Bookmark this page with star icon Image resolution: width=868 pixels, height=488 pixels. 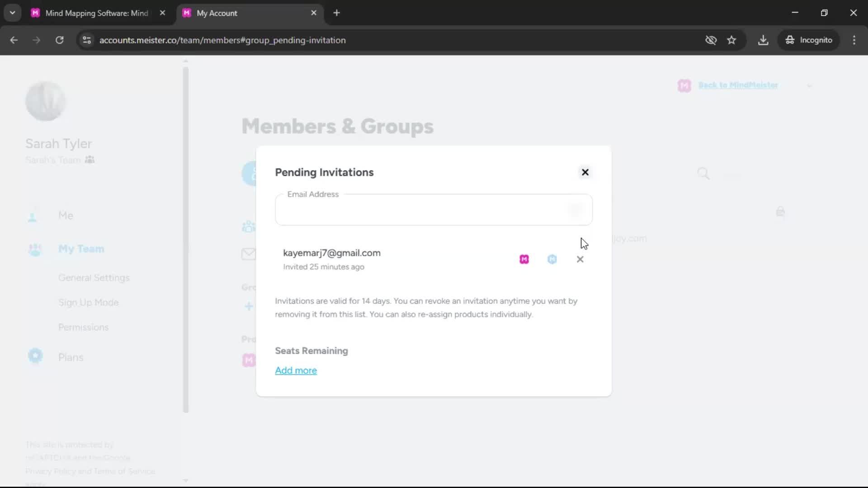point(731,40)
